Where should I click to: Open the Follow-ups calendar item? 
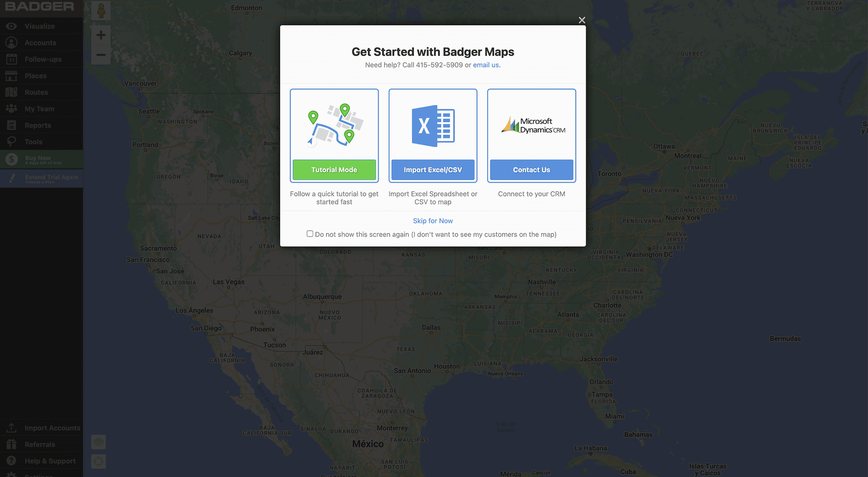[x=43, y=59]
